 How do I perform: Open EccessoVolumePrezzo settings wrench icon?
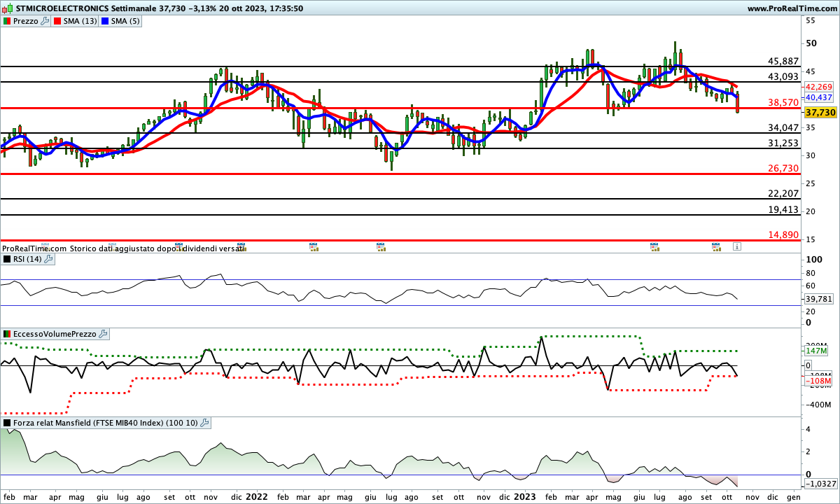click(x=102, y=335)
